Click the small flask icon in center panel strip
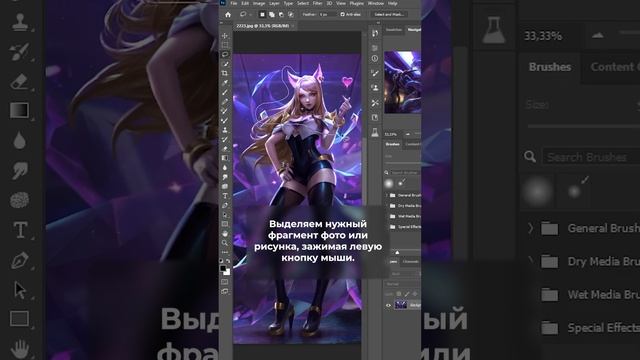640x360 pixels. 375,132
